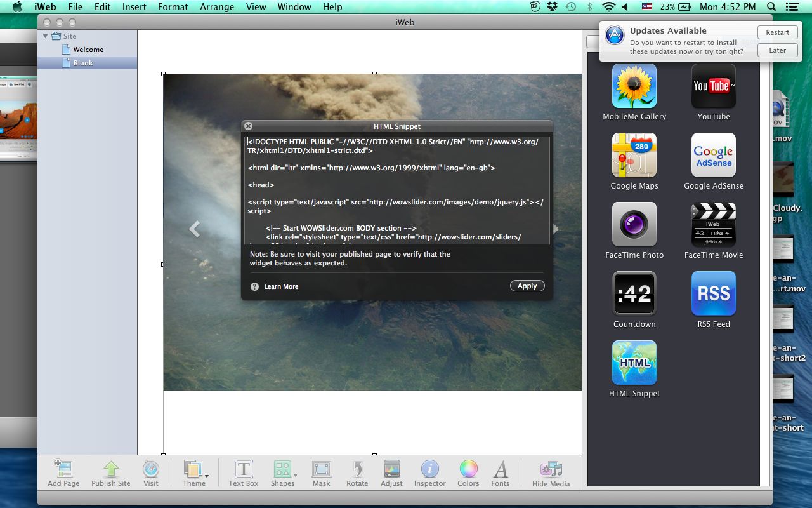Click the Rotate tool icon
The image size is (812, 508).
click(x=357, y=469)
